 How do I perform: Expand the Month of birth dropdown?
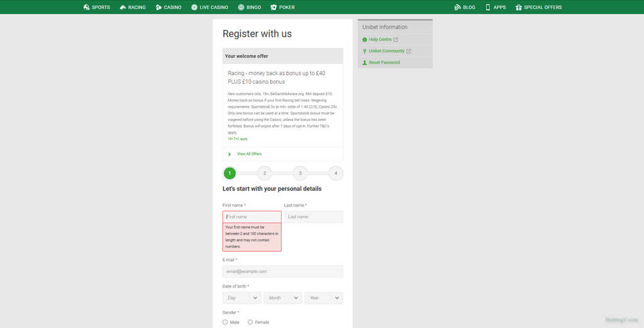(x=282, y=298)
